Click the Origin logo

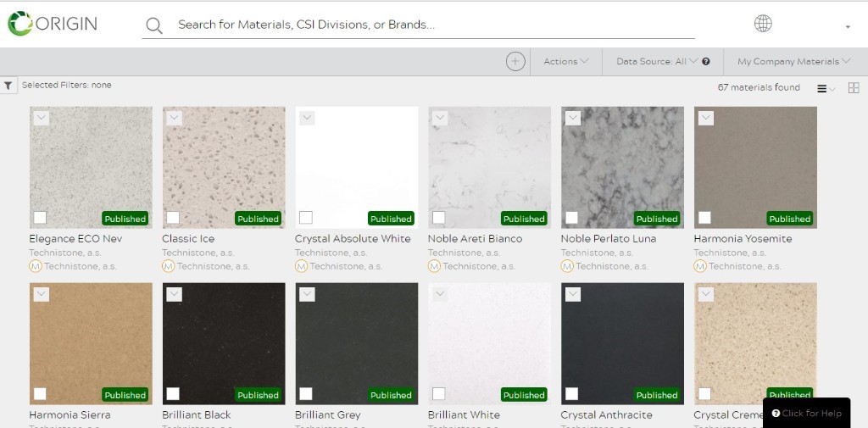tap(53, 23)
